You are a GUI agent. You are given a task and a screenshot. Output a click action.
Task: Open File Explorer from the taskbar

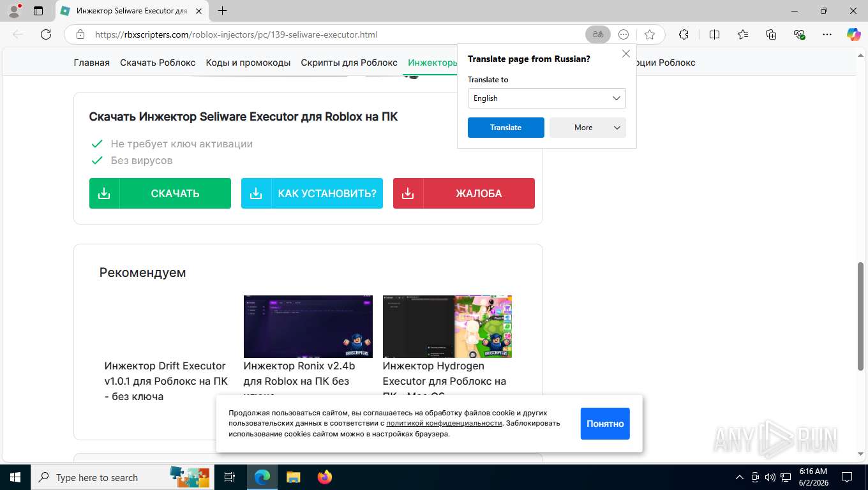[x=293, y=477]
